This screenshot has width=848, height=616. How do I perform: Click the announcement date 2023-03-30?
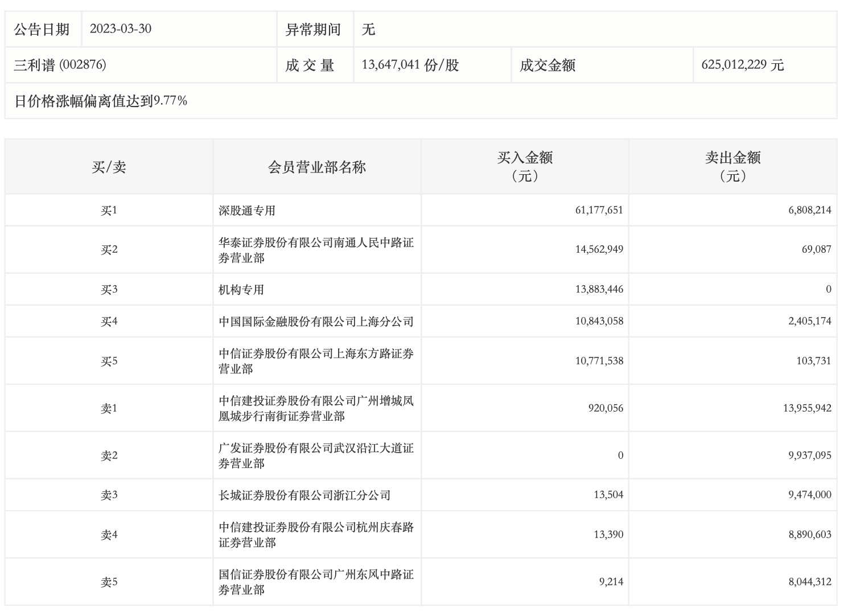tap(121, 29)
